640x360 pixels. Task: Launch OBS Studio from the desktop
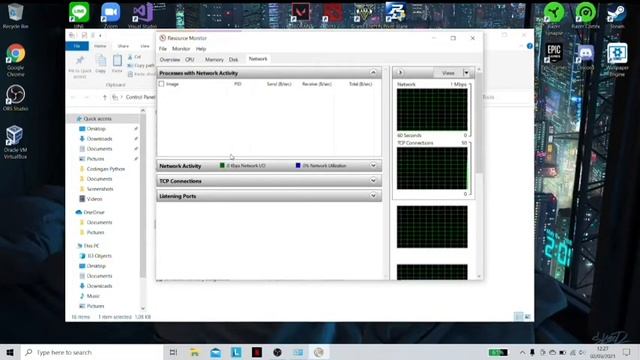16,98
